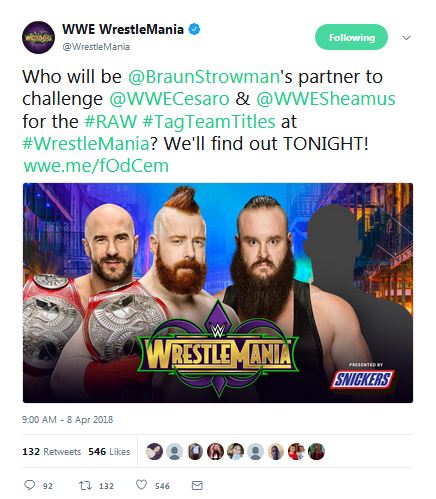Click the blue verified badge
Screen dimensions: 436x499
click(195, 29)
